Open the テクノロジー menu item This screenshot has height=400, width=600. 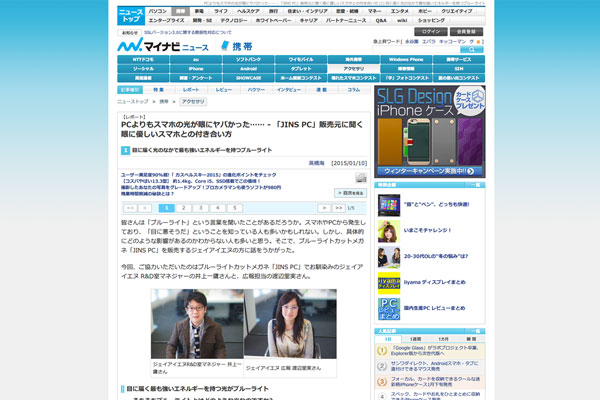coord(234,21)
